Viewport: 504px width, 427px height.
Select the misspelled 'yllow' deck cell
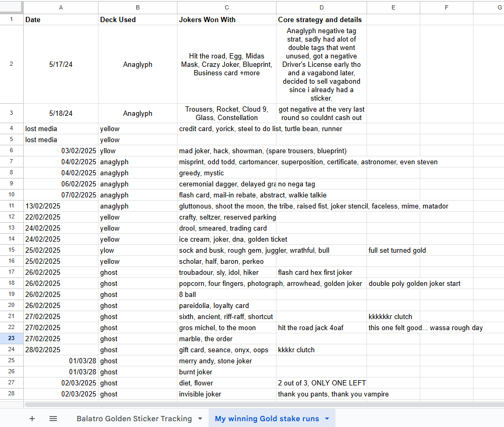click(137, 151)
